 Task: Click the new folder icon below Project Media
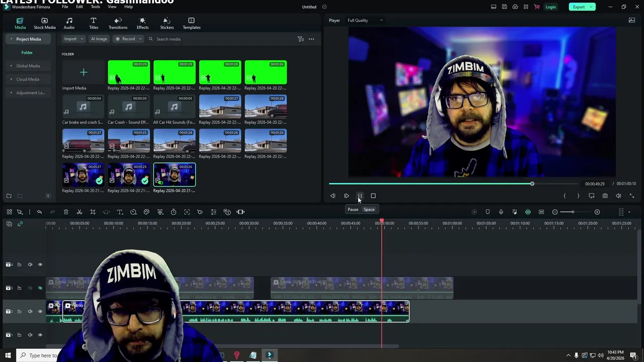(9, 196)
